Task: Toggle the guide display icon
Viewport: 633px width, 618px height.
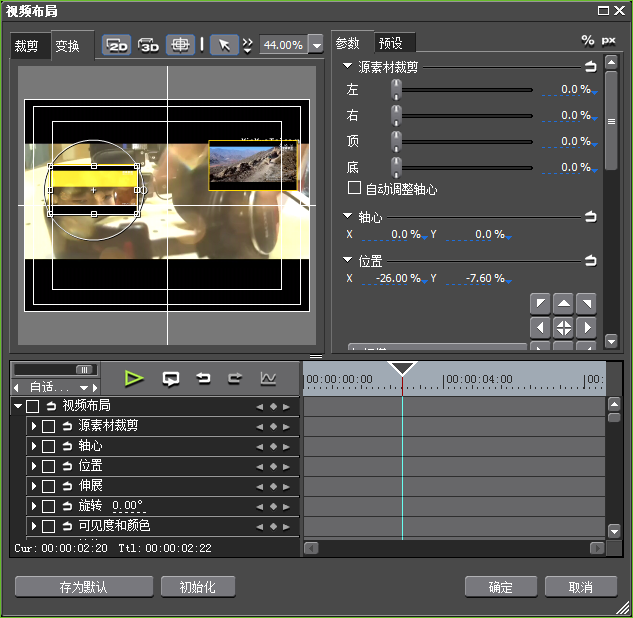Action: [180, 45]
